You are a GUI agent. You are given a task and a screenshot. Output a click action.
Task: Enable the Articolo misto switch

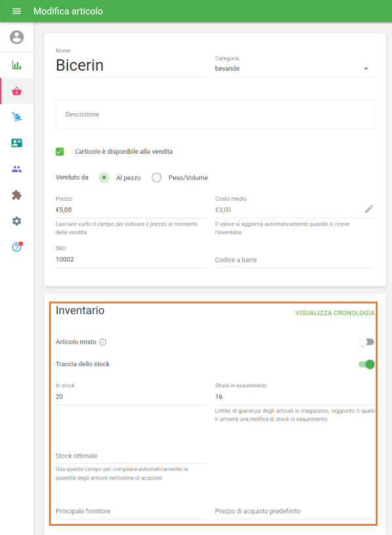[366, 342]
